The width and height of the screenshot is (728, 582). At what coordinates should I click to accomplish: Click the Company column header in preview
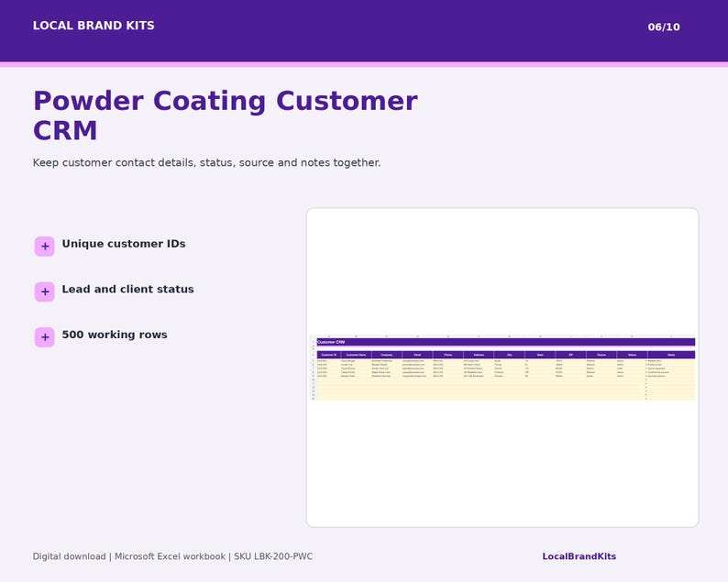tap(387, 355)
